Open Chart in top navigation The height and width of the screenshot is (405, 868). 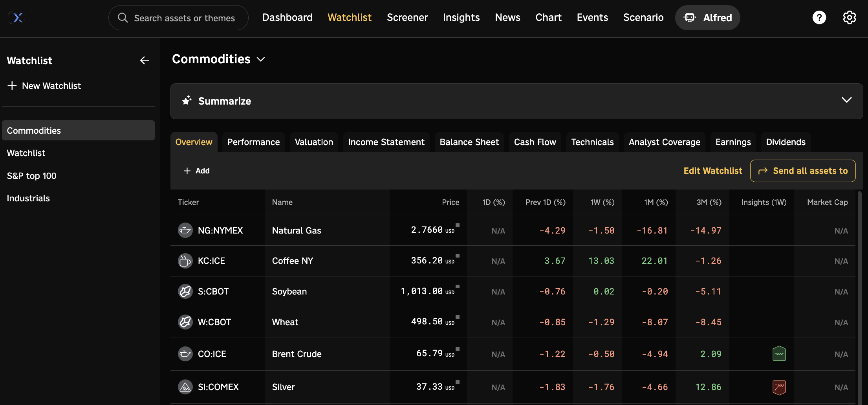click(548, 18)
